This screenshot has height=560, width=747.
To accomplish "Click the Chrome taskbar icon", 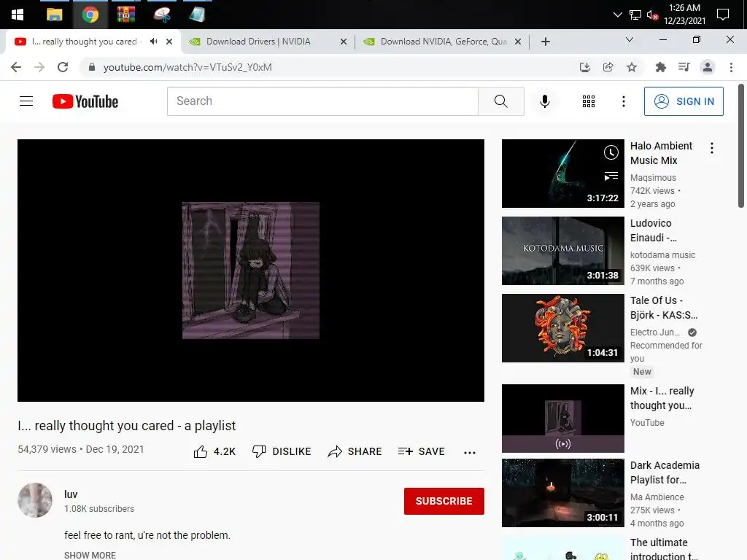I will point(90,15).
